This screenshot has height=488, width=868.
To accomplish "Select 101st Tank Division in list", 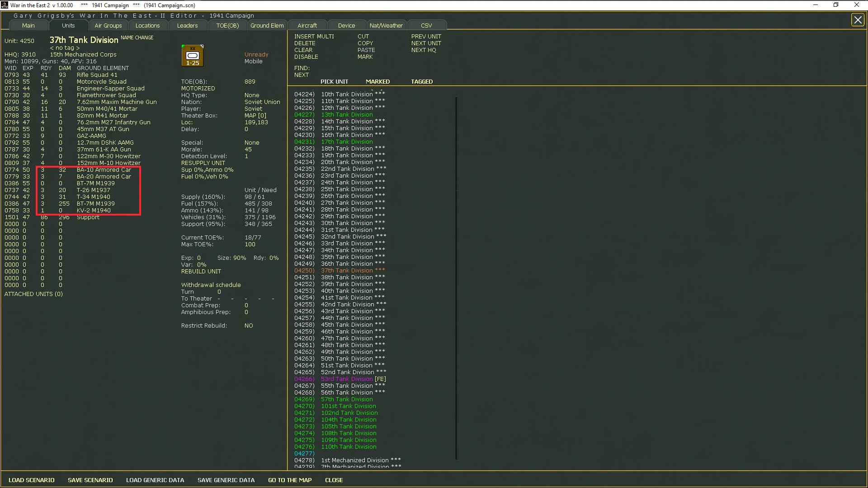I will (x=335, y=406).
